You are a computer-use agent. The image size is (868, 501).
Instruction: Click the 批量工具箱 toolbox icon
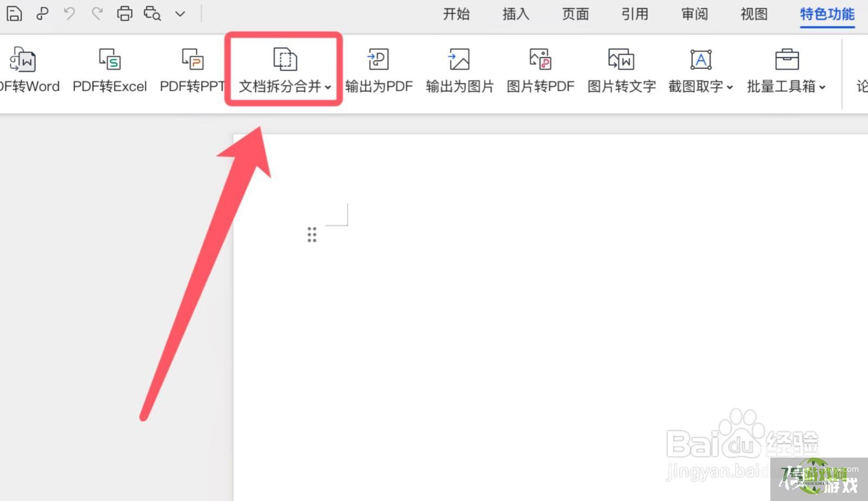787,59
